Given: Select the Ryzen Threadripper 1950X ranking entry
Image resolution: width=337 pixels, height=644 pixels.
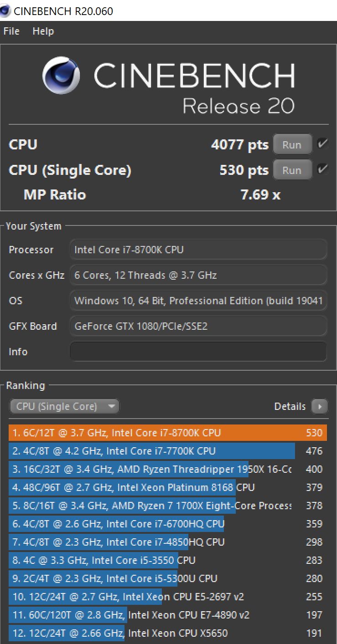Looking at the screenshot, I should point(168,469).
